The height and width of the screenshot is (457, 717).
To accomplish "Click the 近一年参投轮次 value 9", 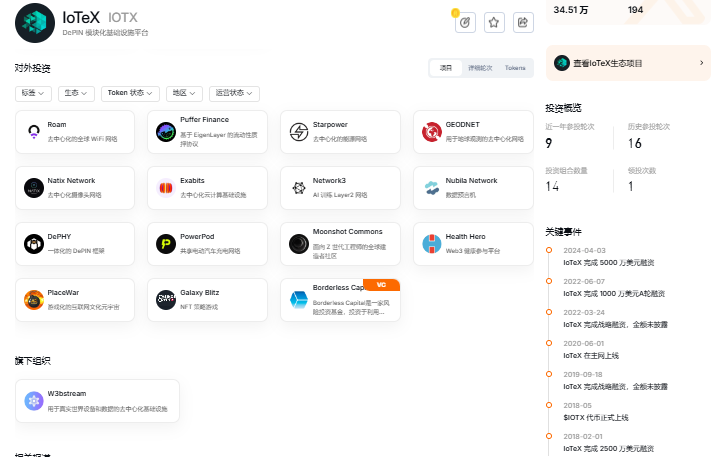I will point(549,143).
